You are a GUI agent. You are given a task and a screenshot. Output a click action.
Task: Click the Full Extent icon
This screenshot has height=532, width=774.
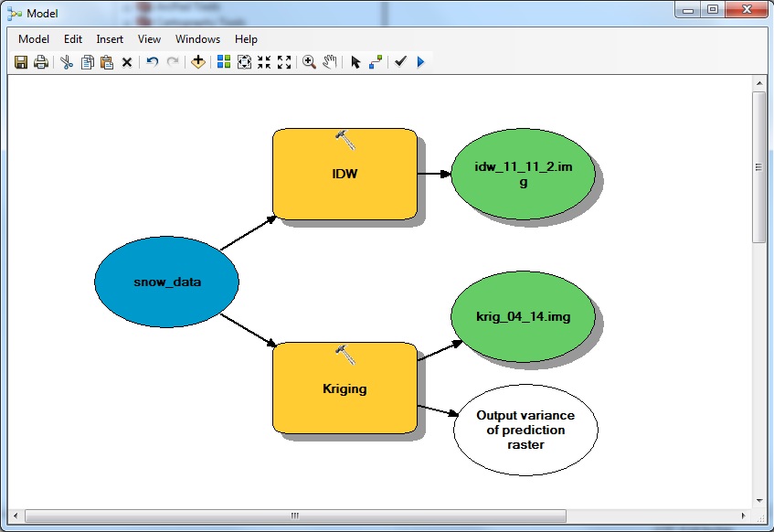[244, 62]
